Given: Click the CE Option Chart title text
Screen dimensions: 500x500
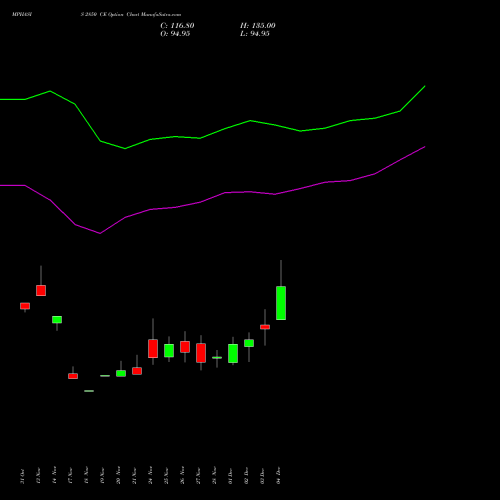Looking at the screenshot, I should (x=131, y=15).
